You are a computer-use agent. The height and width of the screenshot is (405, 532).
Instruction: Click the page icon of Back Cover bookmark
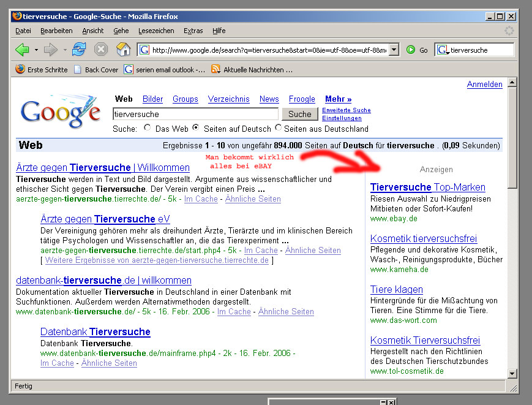(x=78, y=70)
